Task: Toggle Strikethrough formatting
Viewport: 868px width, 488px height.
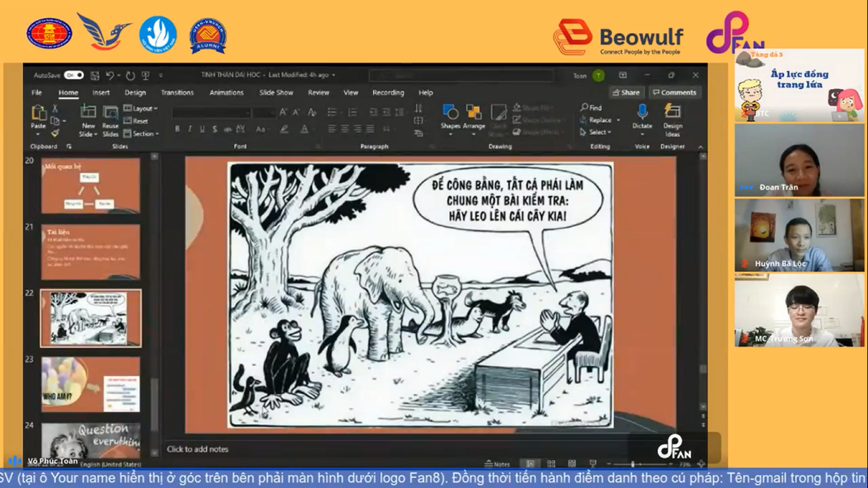Action: (227, 129)
